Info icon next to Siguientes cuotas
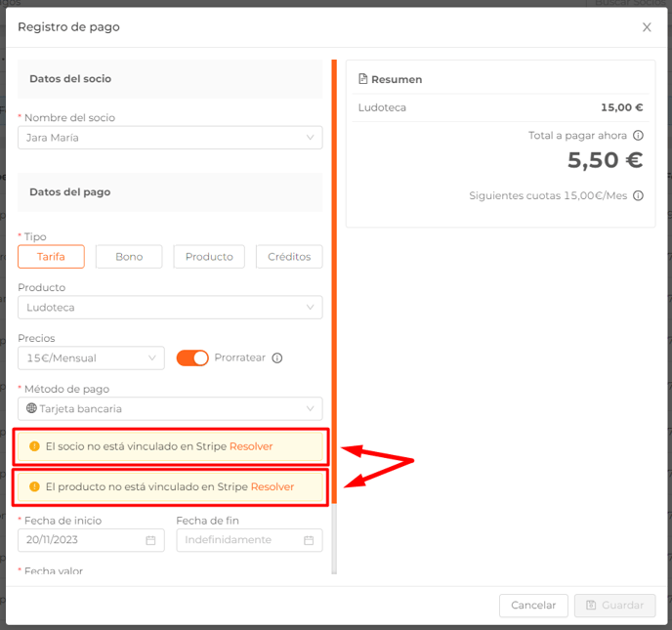Image resolution: width=672 pixels, height=630 pixels. (638, 195)
